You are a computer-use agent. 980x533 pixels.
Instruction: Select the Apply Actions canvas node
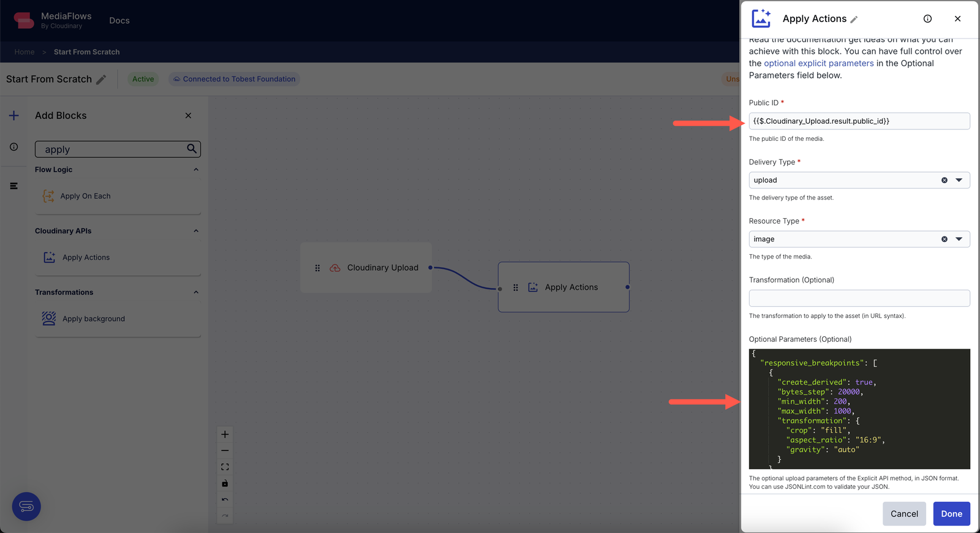(563, 287)
